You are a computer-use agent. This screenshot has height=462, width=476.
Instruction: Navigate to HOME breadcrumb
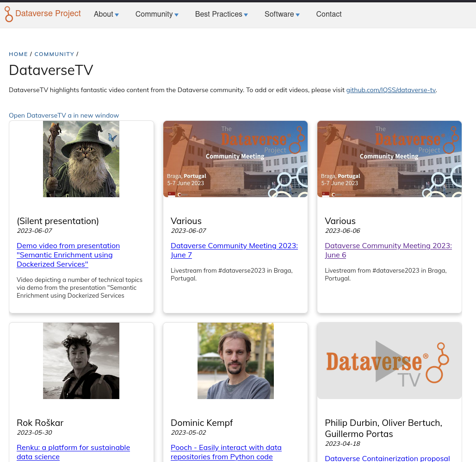pyautogui.click(x=19, y=54)
